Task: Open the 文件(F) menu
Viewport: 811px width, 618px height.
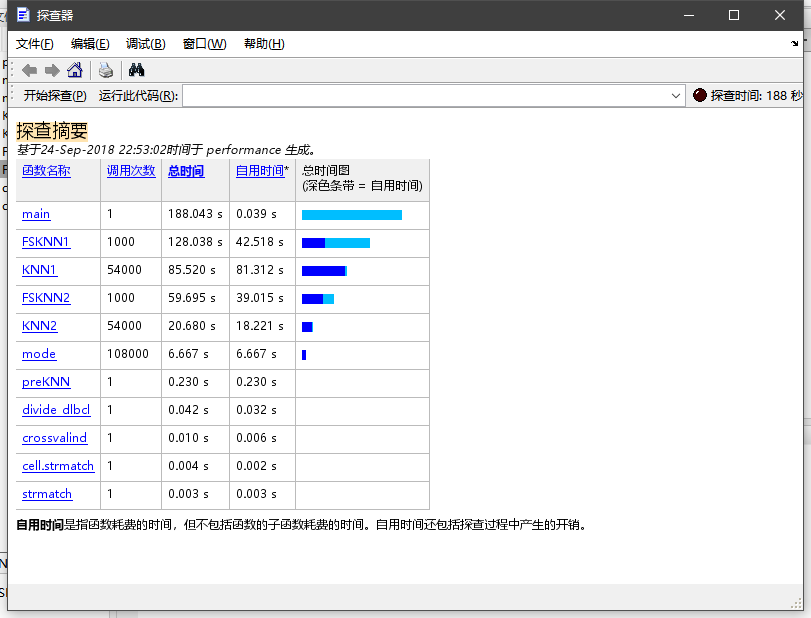Action: [35, 44]
